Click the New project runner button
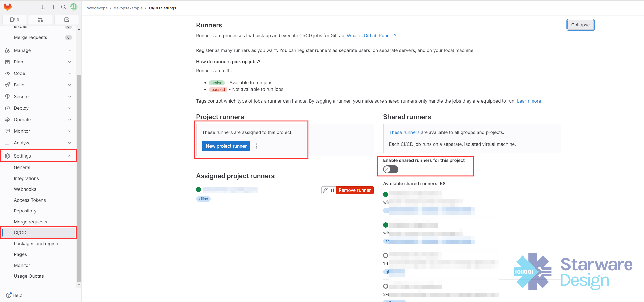The width and height of the screenshot is (644, 302). coord(226,146)
